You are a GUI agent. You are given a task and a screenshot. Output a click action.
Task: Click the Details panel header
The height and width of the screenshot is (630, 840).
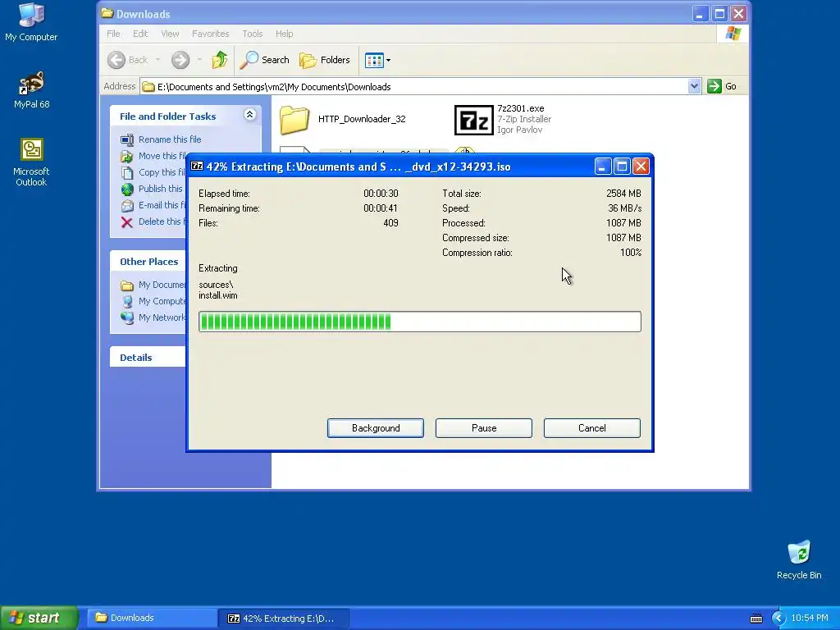(148, 358)
